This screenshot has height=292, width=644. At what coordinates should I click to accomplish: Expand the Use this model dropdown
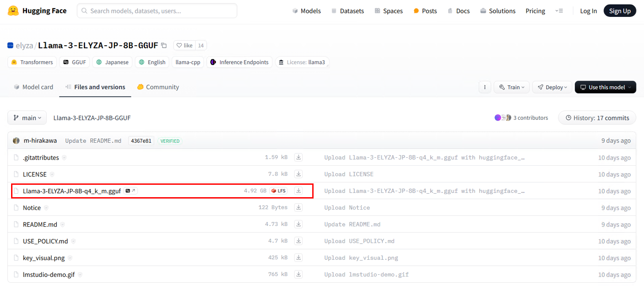pos(605,87)
